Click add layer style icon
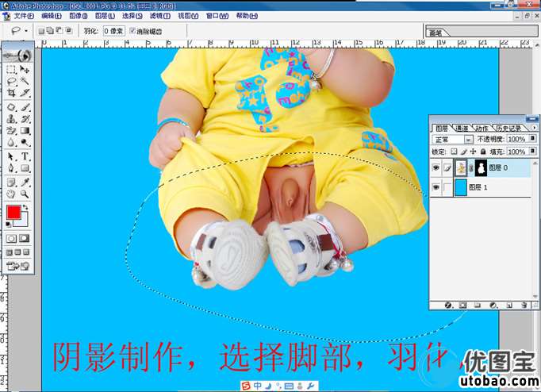Image resolution: width=541 pixels, height=392 pixels. (448, 305)
